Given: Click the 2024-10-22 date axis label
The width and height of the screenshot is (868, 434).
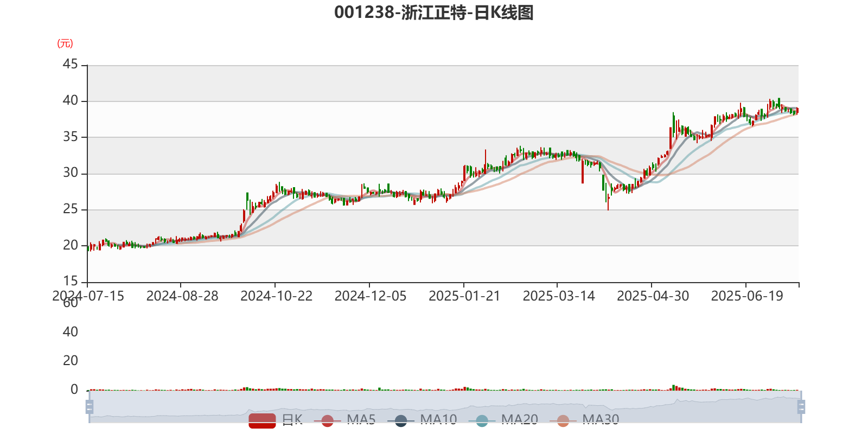Looking at the screenshot, I should 277,296.
